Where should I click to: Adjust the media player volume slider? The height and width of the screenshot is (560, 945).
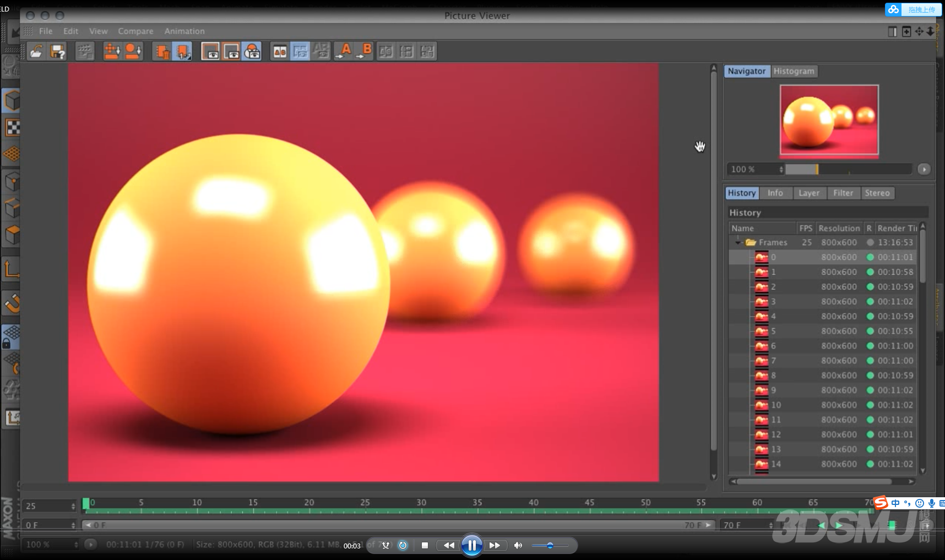click(550, 546)
